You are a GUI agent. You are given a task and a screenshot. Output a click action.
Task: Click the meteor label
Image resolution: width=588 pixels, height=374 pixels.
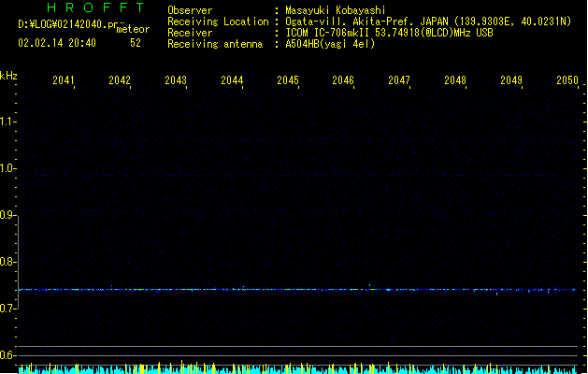tap(133, 29)
